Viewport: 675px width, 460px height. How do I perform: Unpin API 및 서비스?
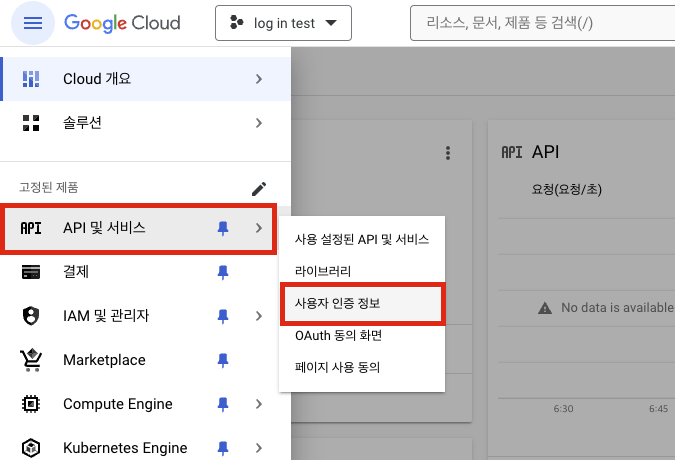point(223,228)
